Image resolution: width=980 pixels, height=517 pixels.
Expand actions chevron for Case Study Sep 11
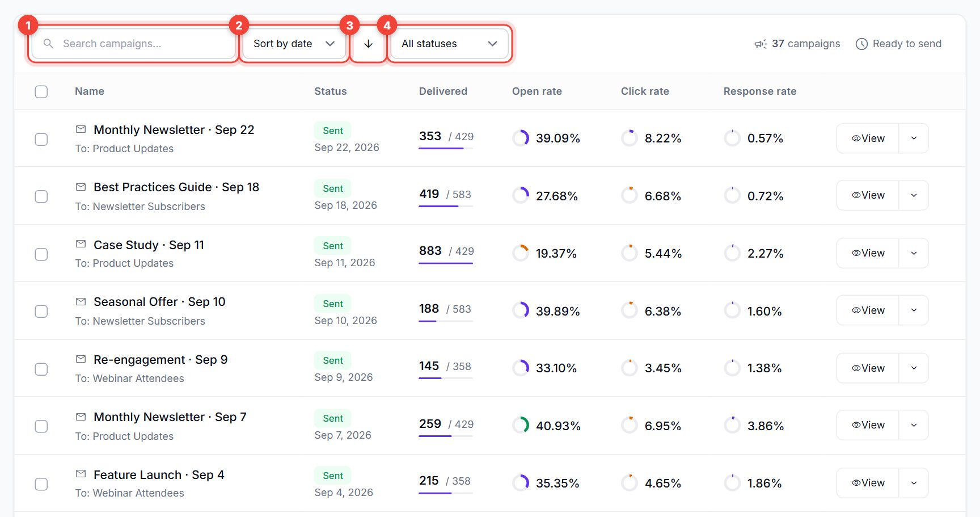tap(914, 253)
